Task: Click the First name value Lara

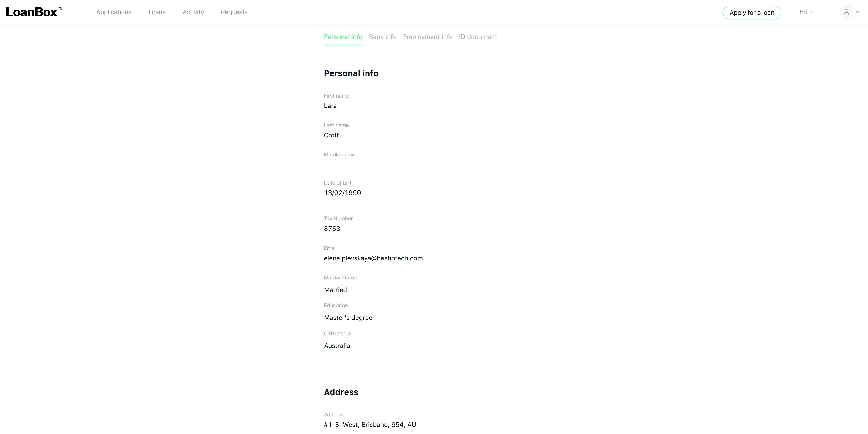Action: pos(330,106)
